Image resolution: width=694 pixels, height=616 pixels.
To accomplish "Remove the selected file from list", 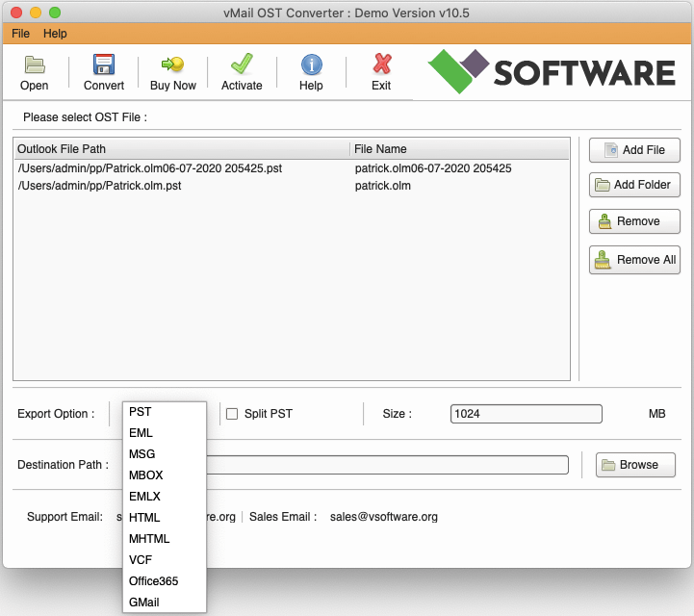I will 634,221.
